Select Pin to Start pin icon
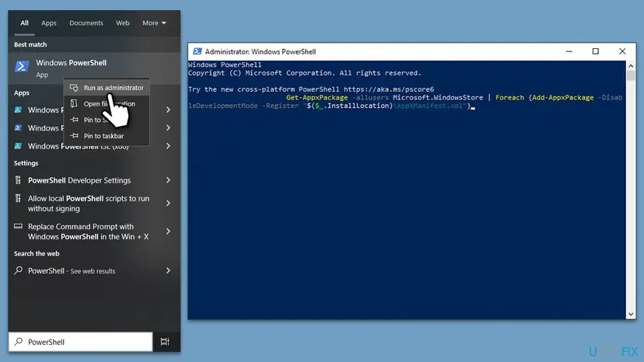 74,120
